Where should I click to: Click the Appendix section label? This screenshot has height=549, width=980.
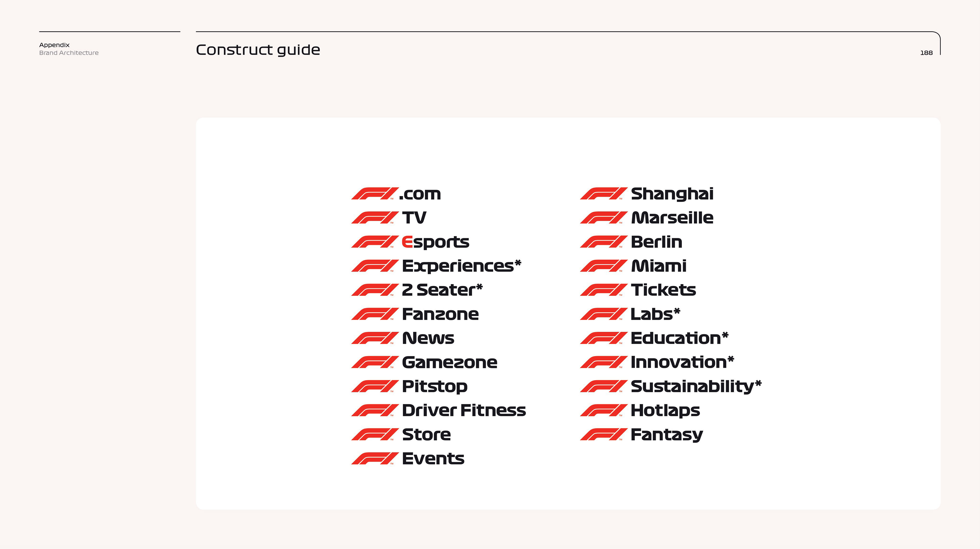click(54, 45)
